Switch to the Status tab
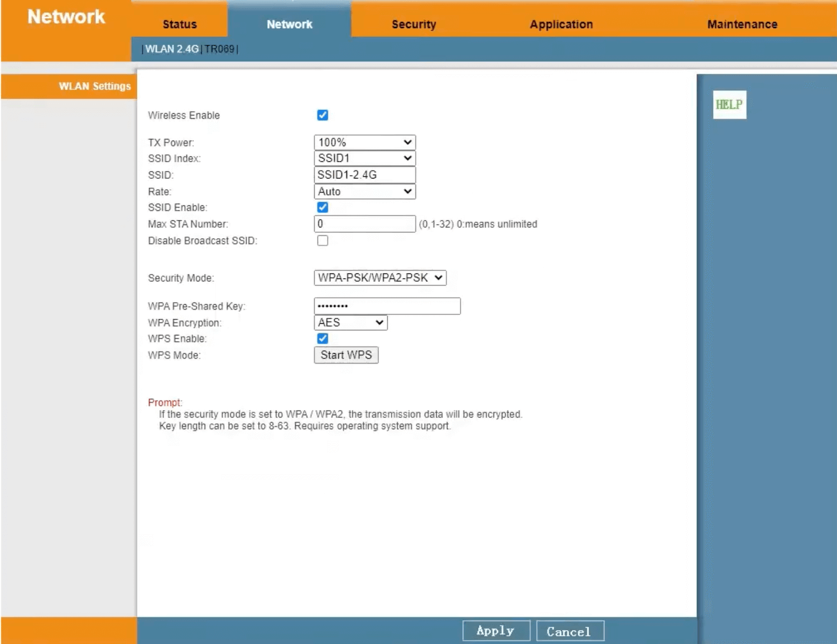The image size is (837, 644). pos(180,25)
